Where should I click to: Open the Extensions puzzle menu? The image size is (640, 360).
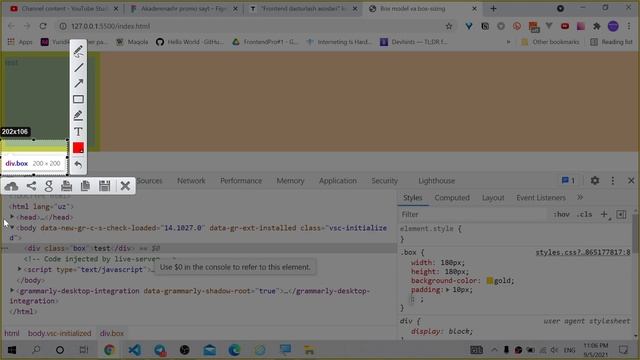[x=597, y=26]
